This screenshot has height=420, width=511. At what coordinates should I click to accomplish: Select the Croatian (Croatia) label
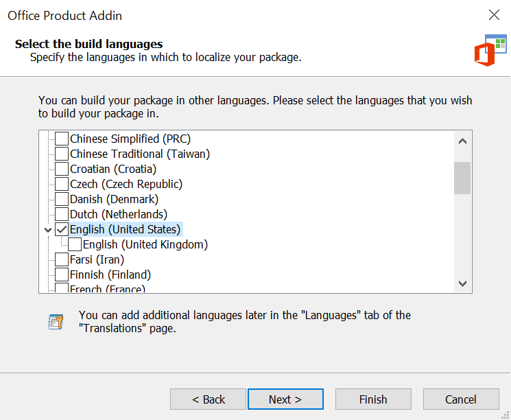(x=113, y=169)
